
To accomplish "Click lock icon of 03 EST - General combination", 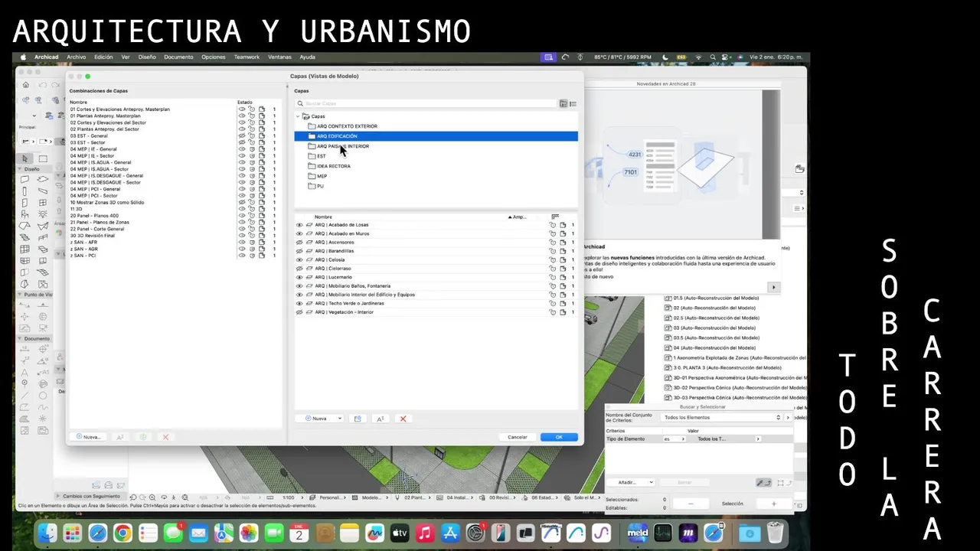I will click(x=251, y=136).
